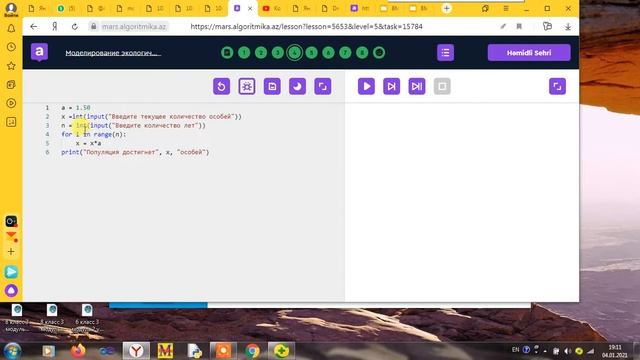The width and height of the screenshot is (640, 360).
Task: Click the Algoritmika logo icon
Action: [40, 52]
